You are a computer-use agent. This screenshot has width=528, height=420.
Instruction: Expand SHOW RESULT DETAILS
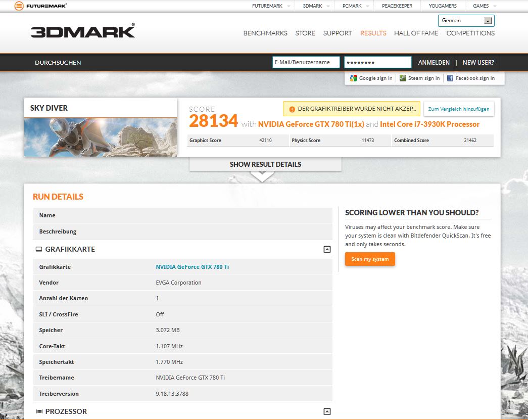click(x=265, y=164)
